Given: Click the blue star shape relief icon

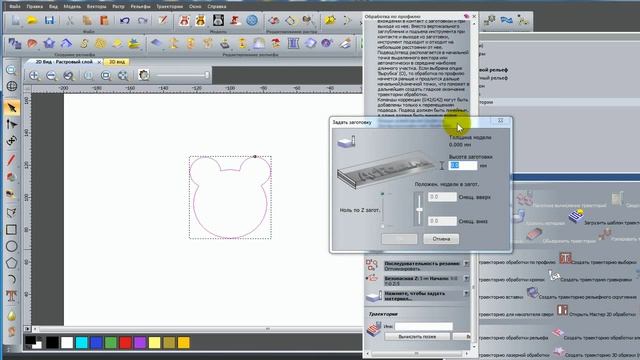Looking at the screenshot, I should [49, 43].
